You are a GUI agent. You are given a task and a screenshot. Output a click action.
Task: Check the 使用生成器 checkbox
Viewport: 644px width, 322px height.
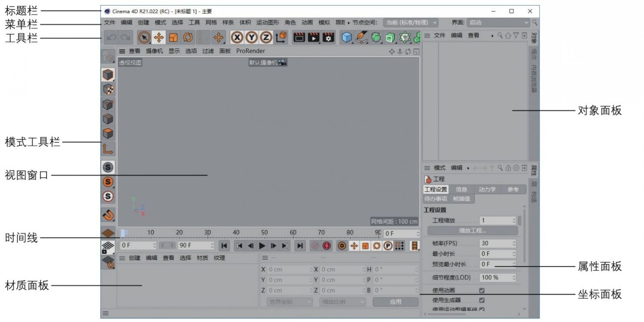pos(482,300)
